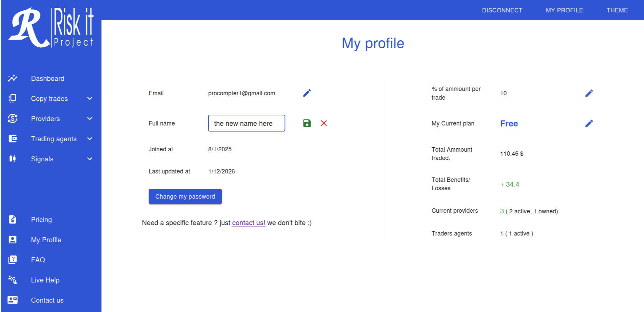The height and width of the screenshot is (312, 644).
Task: Edit percent of amount per trade
Action: click(589, 93)
